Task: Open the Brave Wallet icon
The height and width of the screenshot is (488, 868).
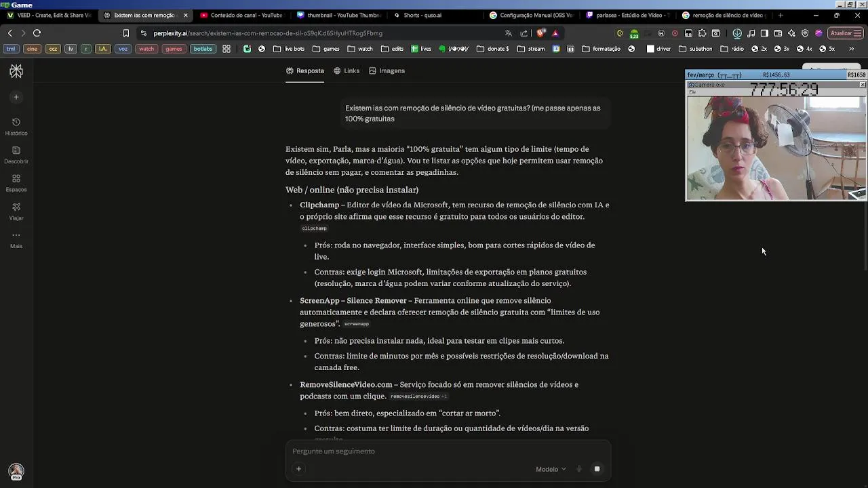Action: tap(778, 33)
